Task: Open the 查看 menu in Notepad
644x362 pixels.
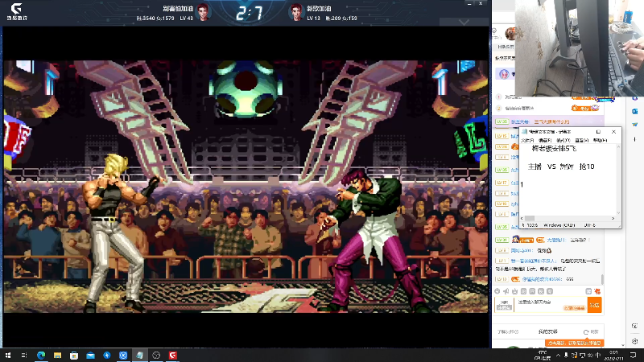Action: tap(581, 140)
